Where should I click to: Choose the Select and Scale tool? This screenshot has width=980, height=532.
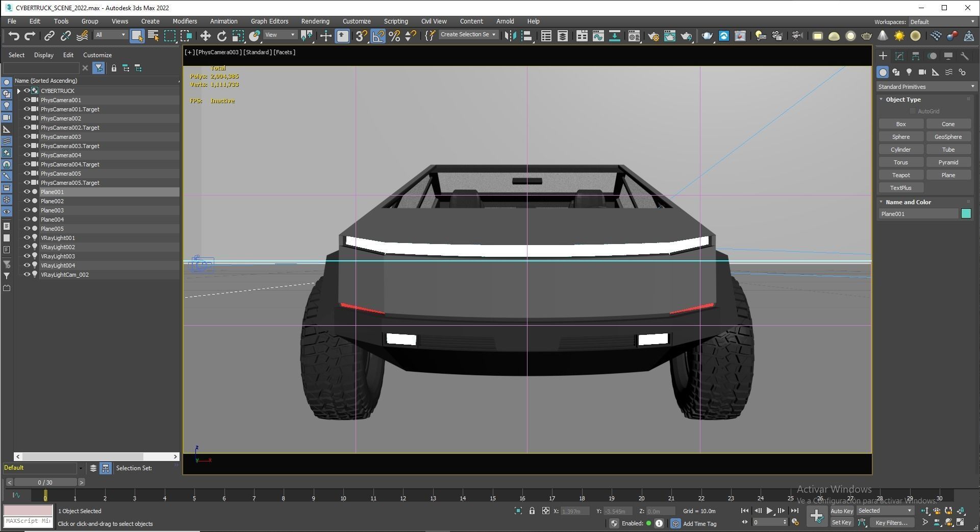238,36
